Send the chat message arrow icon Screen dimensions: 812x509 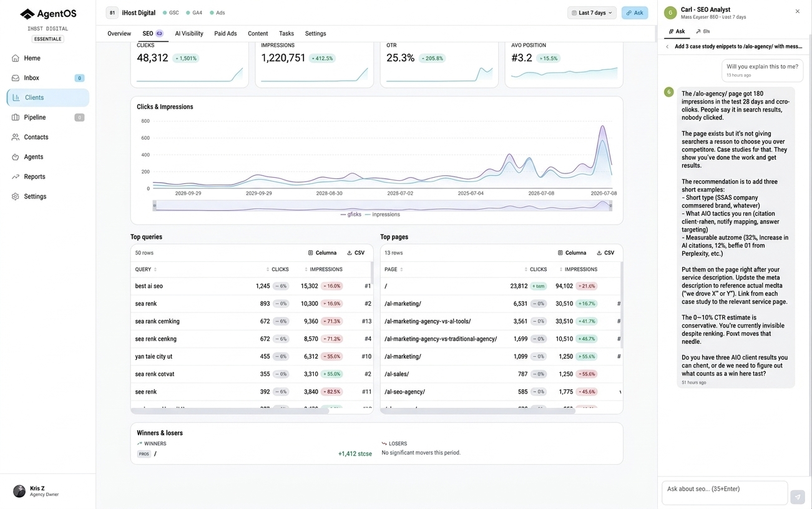pyautogui.click(x=798, y=497)
